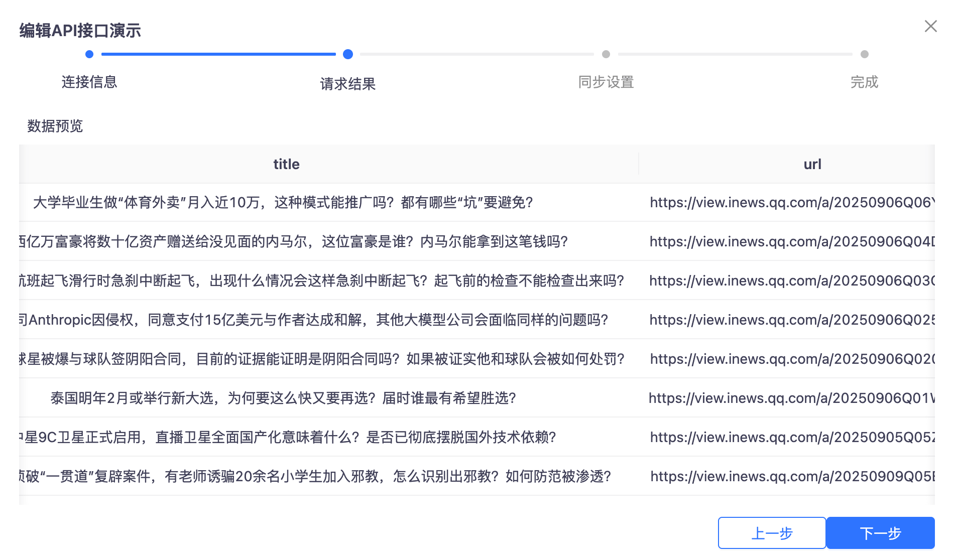This screenshot has height=560, width=955.
Task: Click the 同步设置 step label
Action: [606, 82]
